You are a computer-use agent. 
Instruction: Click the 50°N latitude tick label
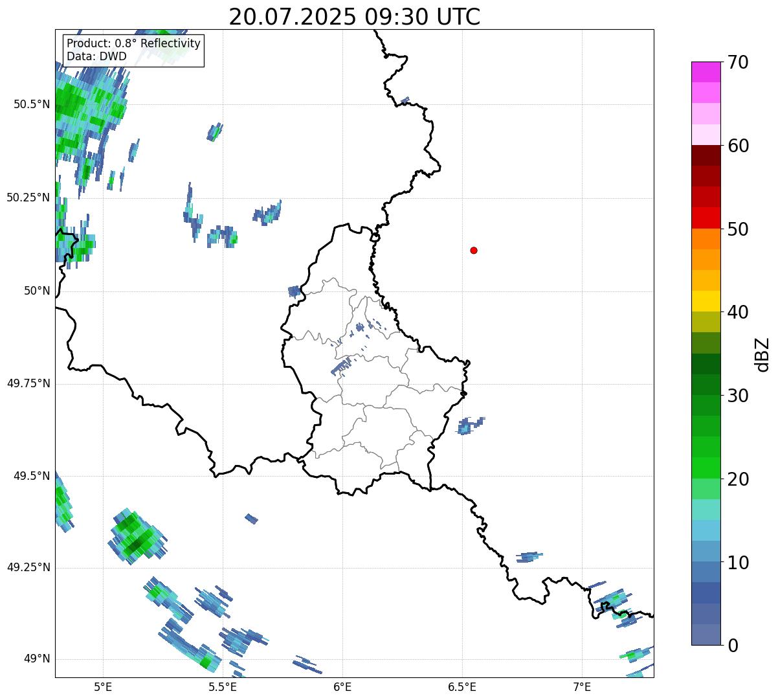pyautogui.click(x=37, y=291)
